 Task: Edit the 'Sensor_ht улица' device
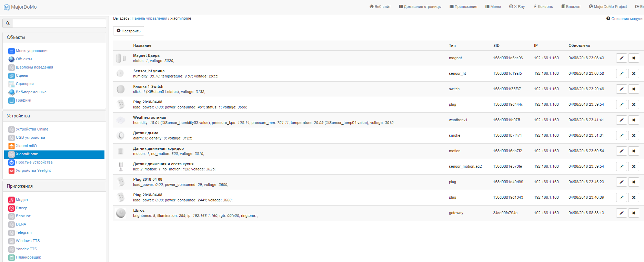(621, 74)
